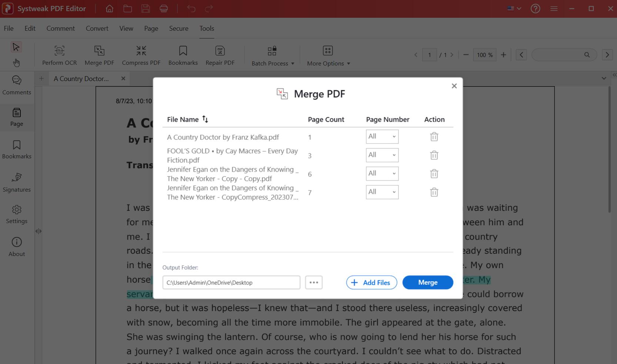Switch to the Secure menu
Image resolution: width=617 pixels, height=364 pixels.
(179, 28)
